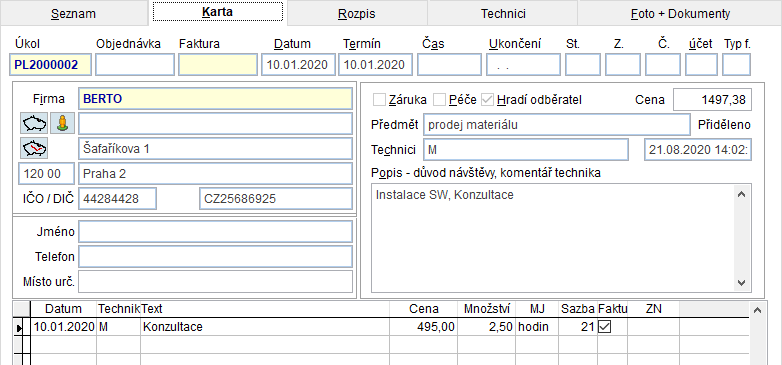Screen dimensions: 782x365
Task: Click the Technici field containing M
Action: point(525,150)
